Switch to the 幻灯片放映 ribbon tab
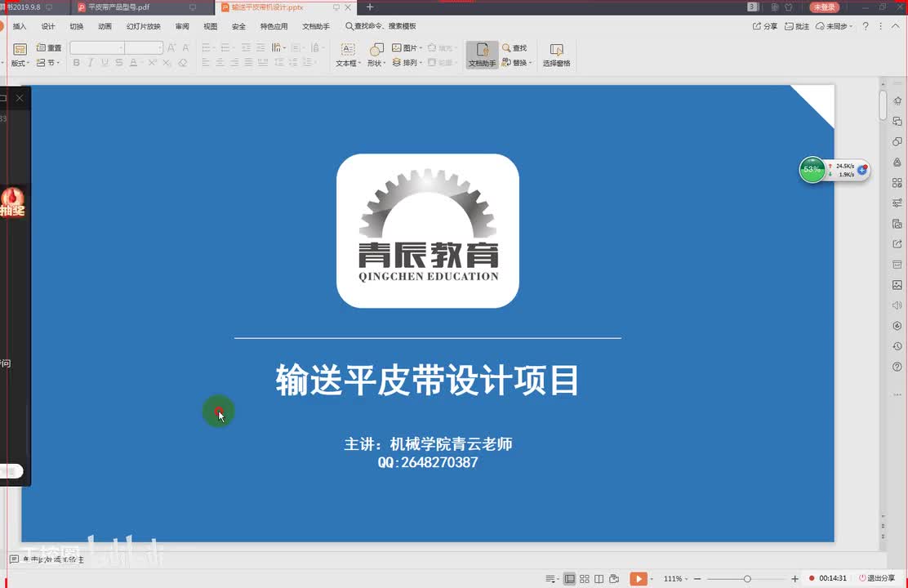 [143, 26]
